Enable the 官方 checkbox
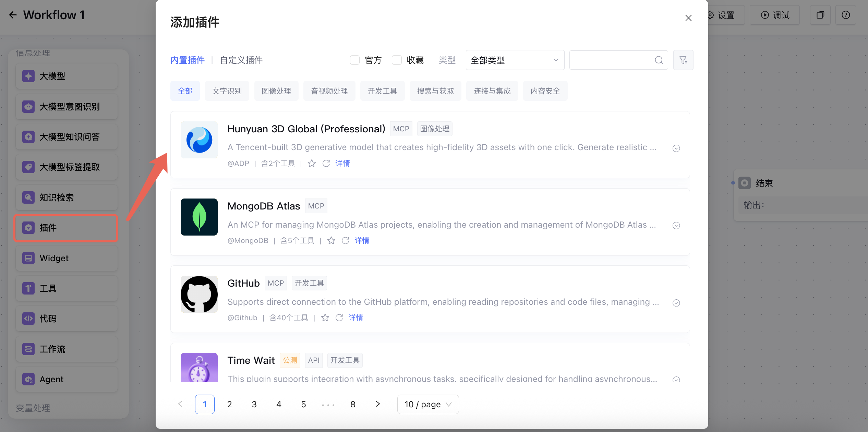Viewport: 868px width, 432px height. click(355, 60)
